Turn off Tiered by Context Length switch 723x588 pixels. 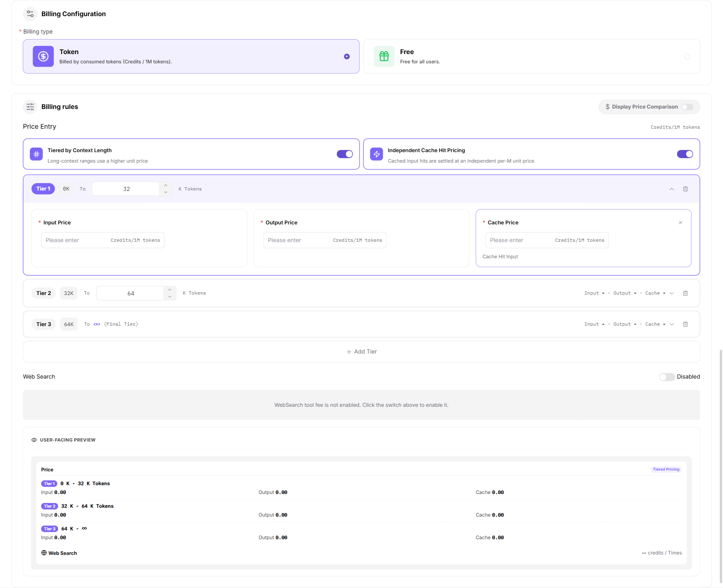[345, 154]
